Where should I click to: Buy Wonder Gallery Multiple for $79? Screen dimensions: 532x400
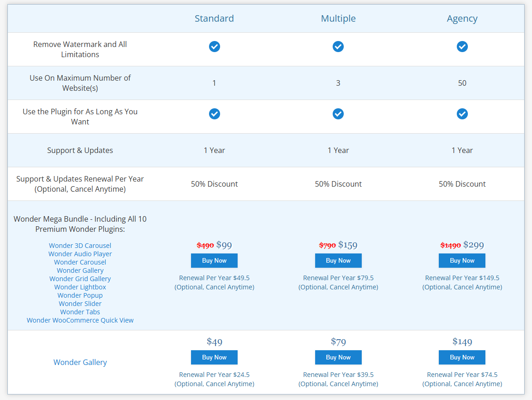coord(338,357)
